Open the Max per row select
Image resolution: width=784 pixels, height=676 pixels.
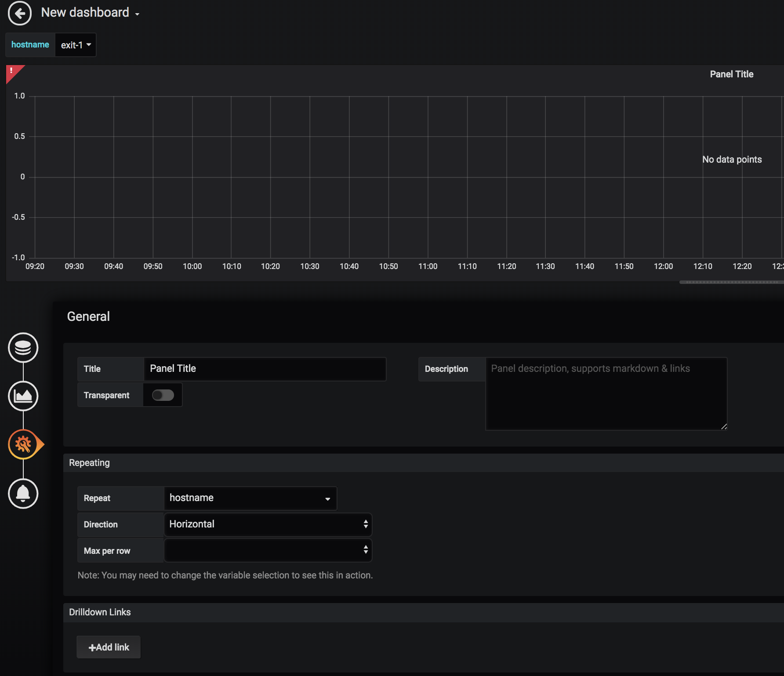pyautogui.click(x=268, y=550)
